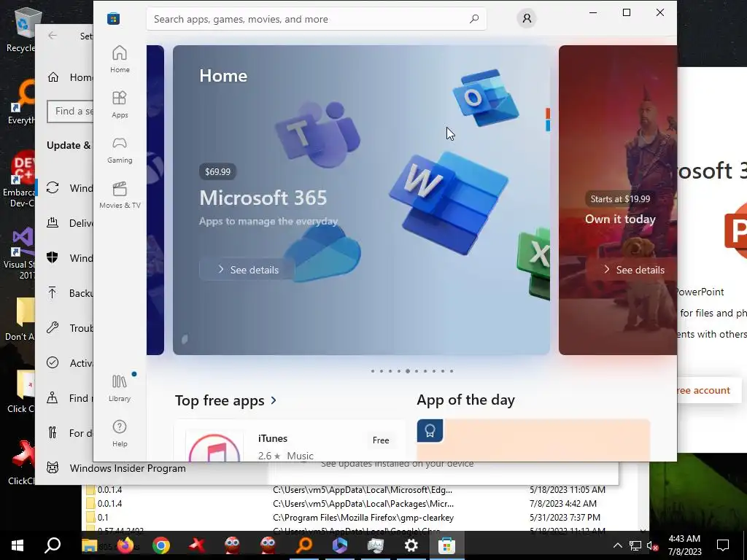Open the notification center icon
This screenshot has width=747, height=560.
[723, 545]
